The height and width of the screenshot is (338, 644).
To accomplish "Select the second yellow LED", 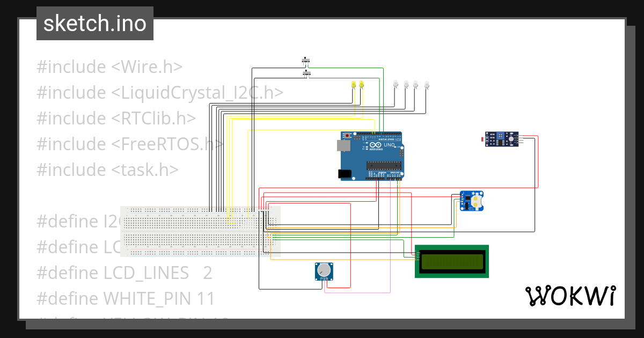I will click(362, 84).
